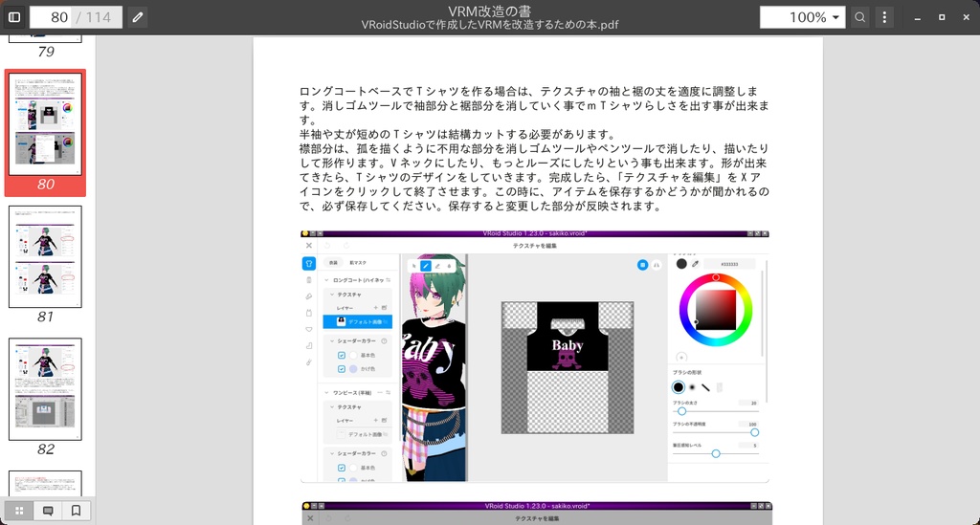Screen dimensions: 980x525
Task: Select the solid round brush shape
Action: pos(679,387)
